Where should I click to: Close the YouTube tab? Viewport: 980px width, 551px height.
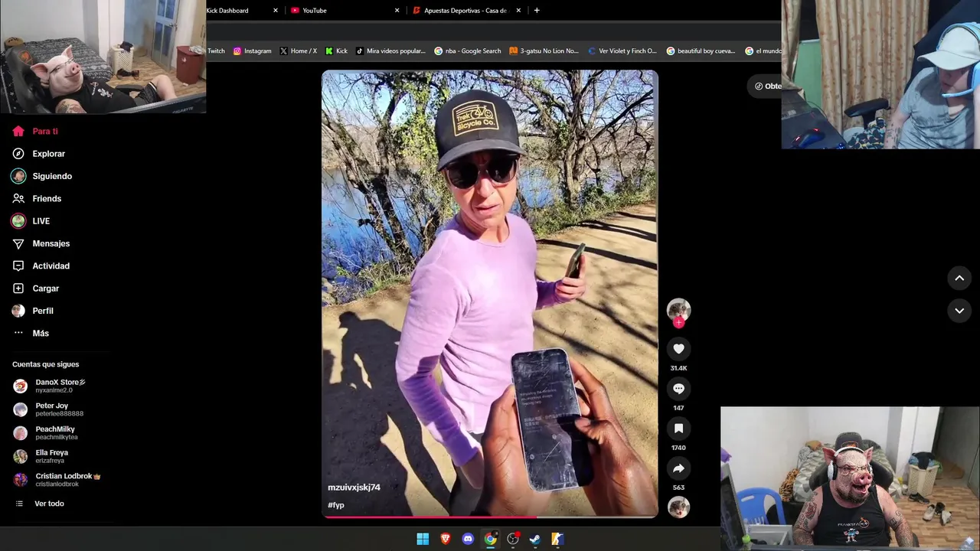click(x=397, y=11)
